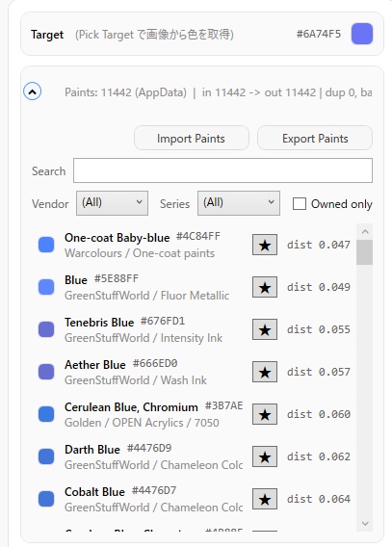The height and width of the screenshot is (547, 392).
Task: Click the #4476D7 hex code
Action: [x=154, y=490]
